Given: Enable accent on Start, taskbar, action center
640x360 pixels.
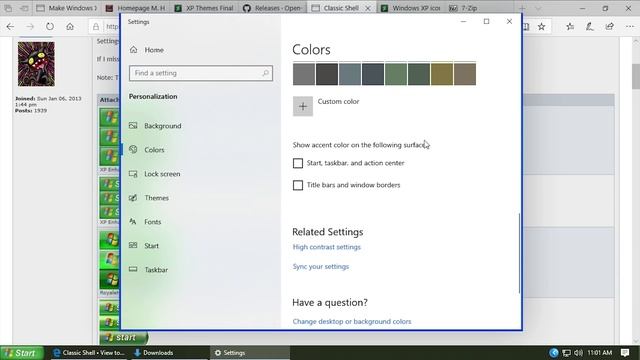Looking at the screenshot, I should click(298, 163).
